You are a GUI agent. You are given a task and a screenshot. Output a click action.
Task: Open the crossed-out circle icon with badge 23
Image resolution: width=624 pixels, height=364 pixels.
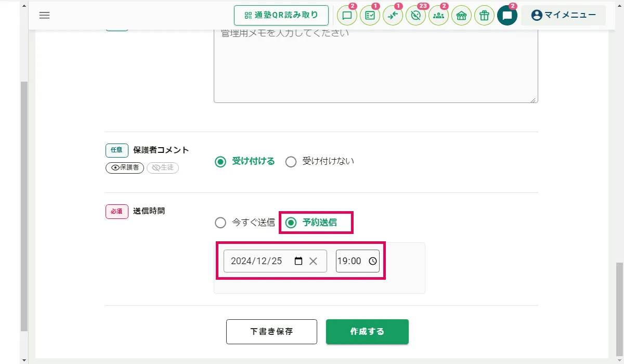tap(415, 16)
